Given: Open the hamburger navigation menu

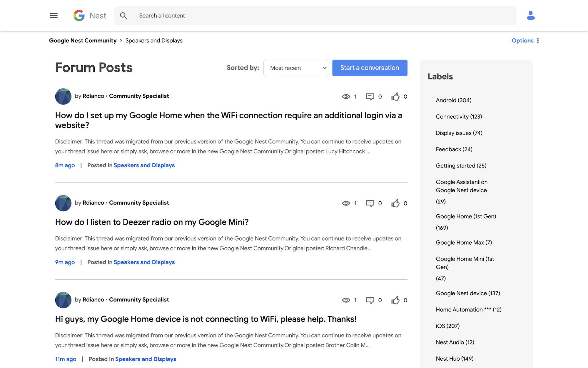Looking at the screenshot, I should 54,16.
